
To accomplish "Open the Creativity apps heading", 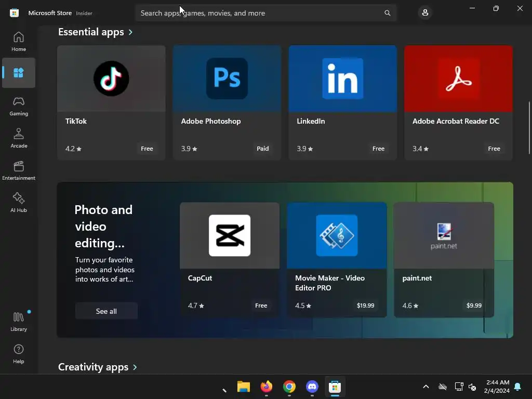I will [94, 367].
